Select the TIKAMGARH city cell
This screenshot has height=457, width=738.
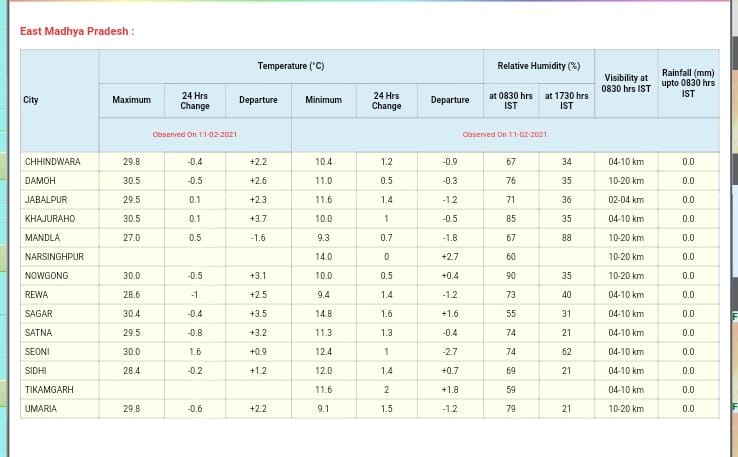50,390
